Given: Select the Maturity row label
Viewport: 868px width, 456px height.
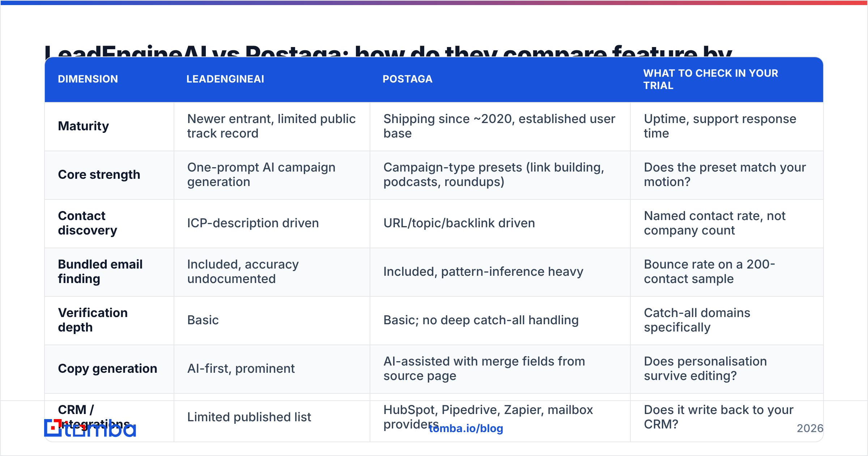Looking at the screenshot, I should click(84, 126).
